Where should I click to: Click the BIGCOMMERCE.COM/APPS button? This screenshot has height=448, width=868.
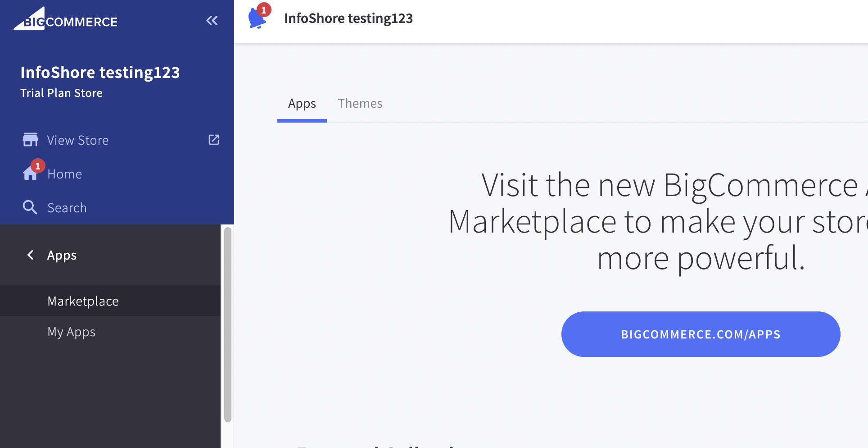(701, 334)
